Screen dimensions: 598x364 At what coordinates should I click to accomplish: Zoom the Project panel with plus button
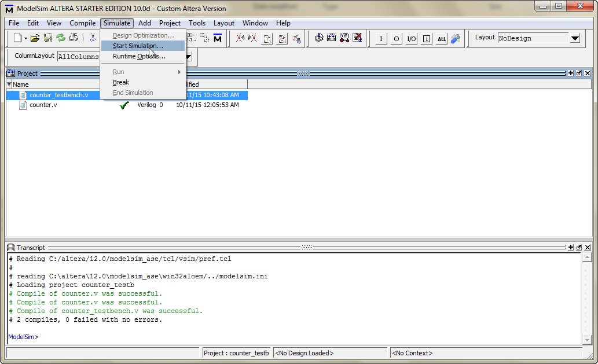tap(571, 73)
